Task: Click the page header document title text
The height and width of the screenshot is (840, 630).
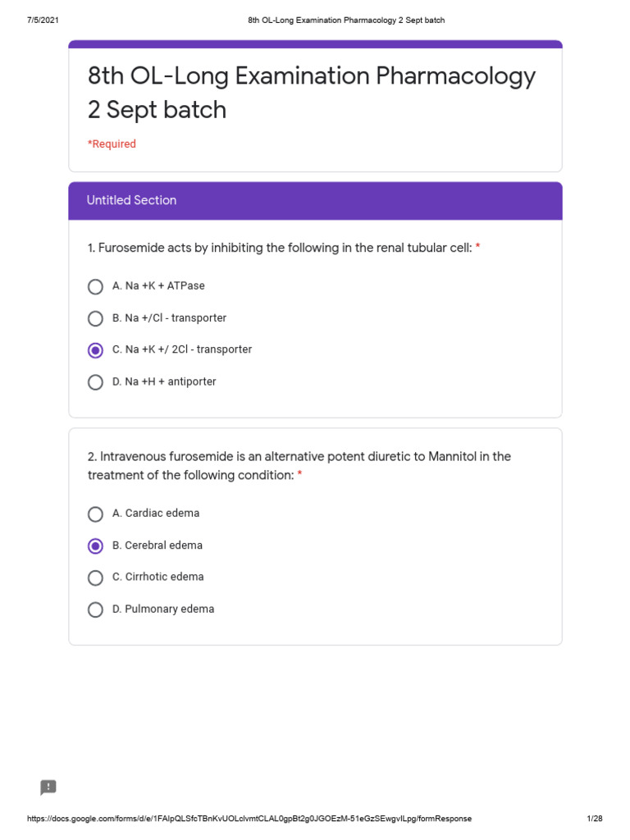Action: pyautogui.click(x=346, y=20)
